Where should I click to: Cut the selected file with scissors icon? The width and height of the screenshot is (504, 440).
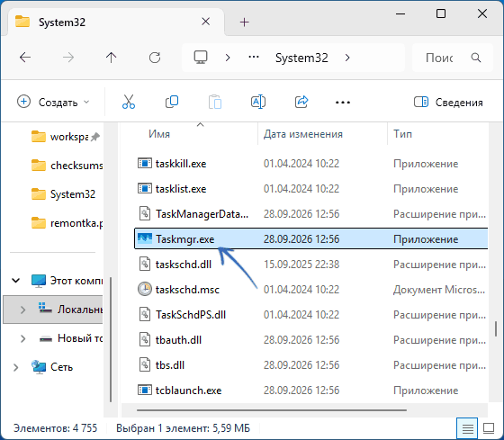point(129,103)
